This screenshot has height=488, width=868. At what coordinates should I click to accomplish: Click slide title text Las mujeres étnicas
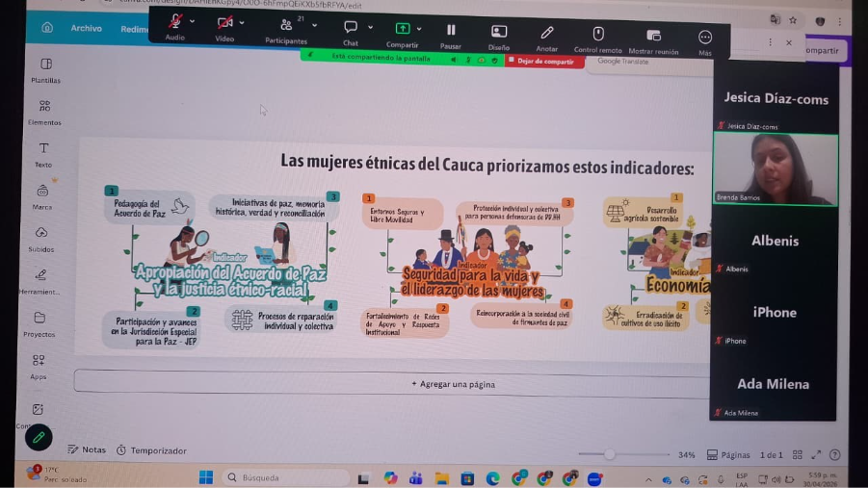point(487,165)
